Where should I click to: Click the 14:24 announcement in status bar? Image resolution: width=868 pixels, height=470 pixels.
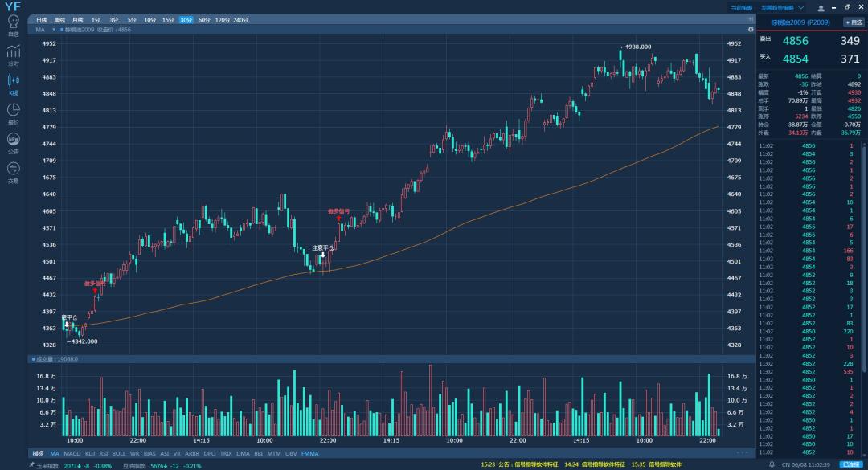tap(595, 464)
